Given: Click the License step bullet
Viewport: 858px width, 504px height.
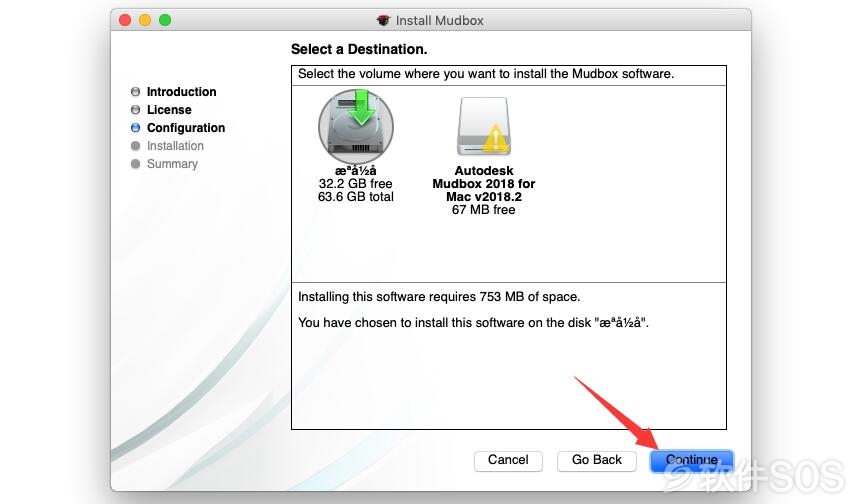Looking at the screenshot, I should point(136,110).
